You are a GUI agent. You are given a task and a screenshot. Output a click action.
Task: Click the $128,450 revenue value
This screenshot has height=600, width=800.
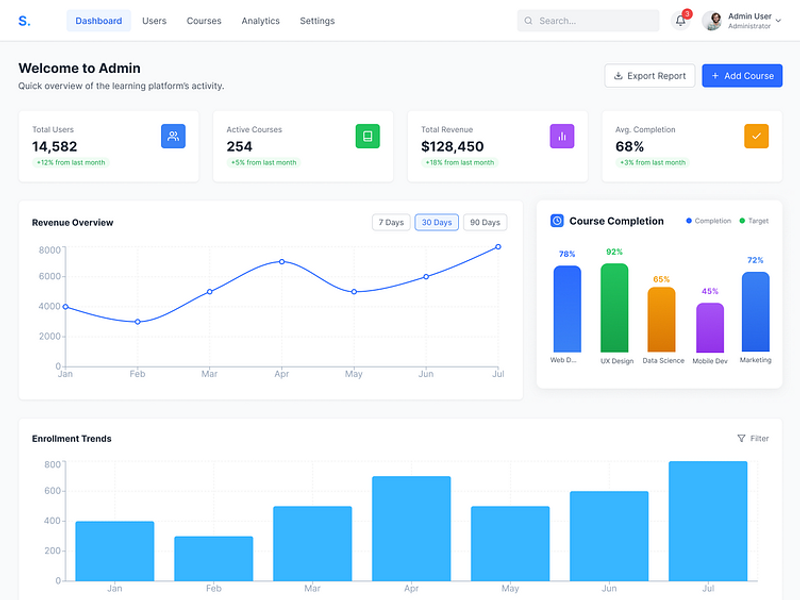[452, 147]
